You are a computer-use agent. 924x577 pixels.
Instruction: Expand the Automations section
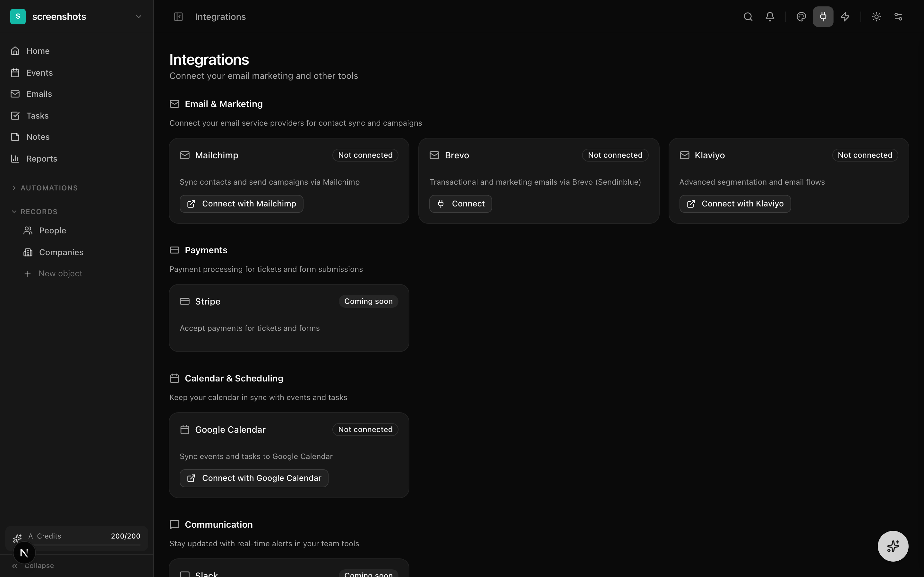(49, 188)
